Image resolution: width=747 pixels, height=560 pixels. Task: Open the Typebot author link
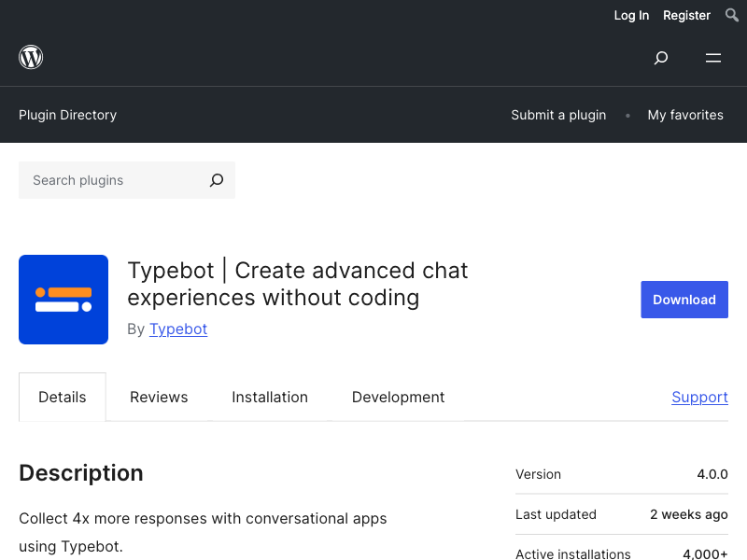178,329
